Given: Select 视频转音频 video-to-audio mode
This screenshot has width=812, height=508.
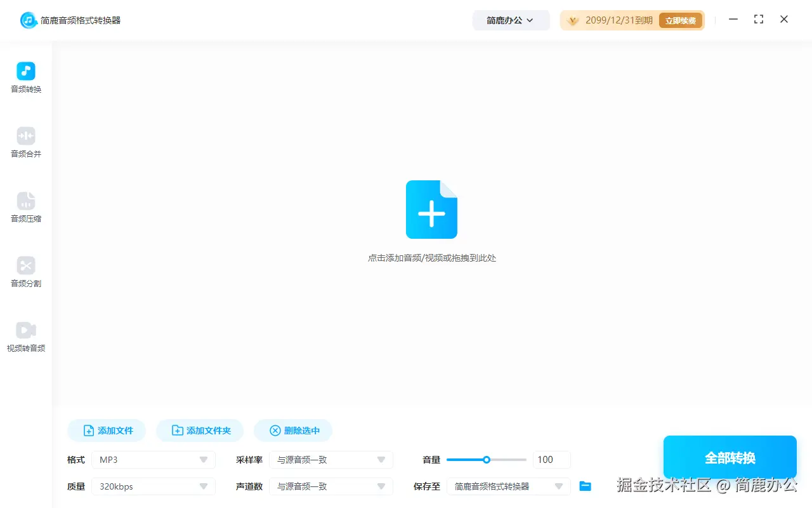Looking at the screenshot, I should point(25,335).
